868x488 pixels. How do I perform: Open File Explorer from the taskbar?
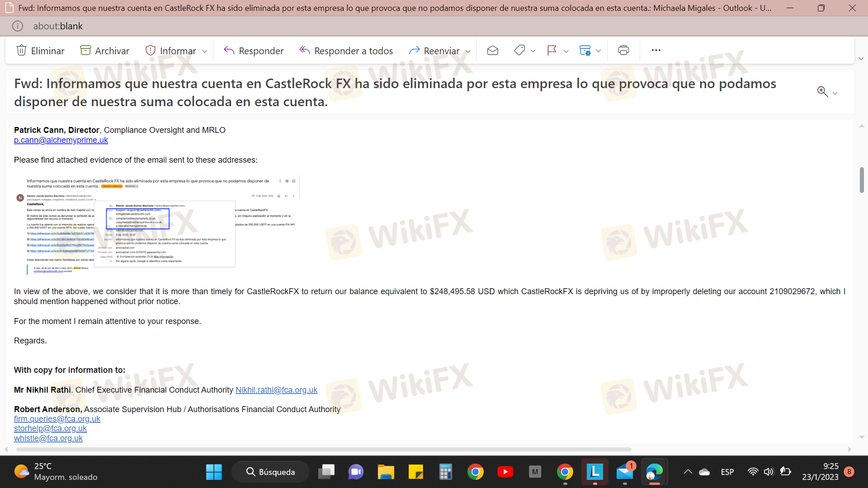[x=386, y=472]
